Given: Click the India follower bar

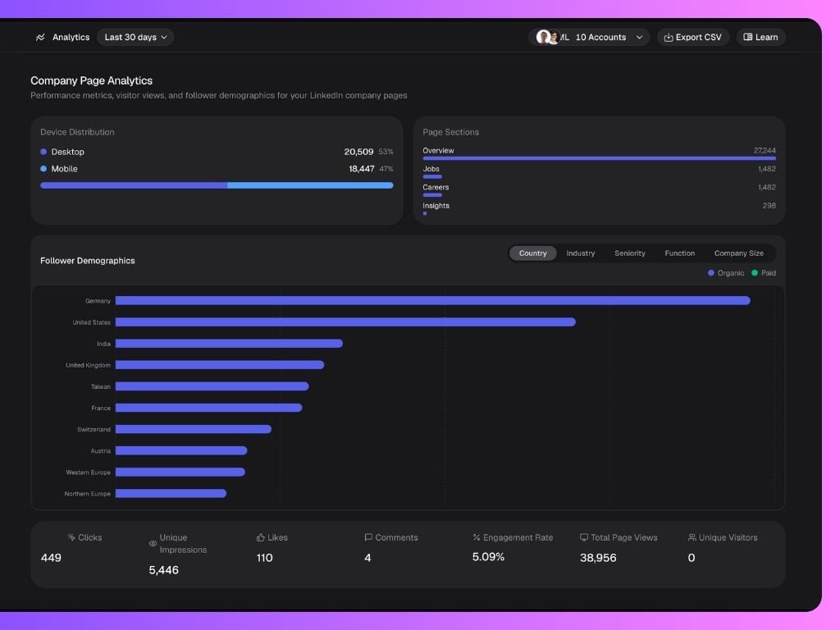Looking at the screenshot, I should click(229, 344).
